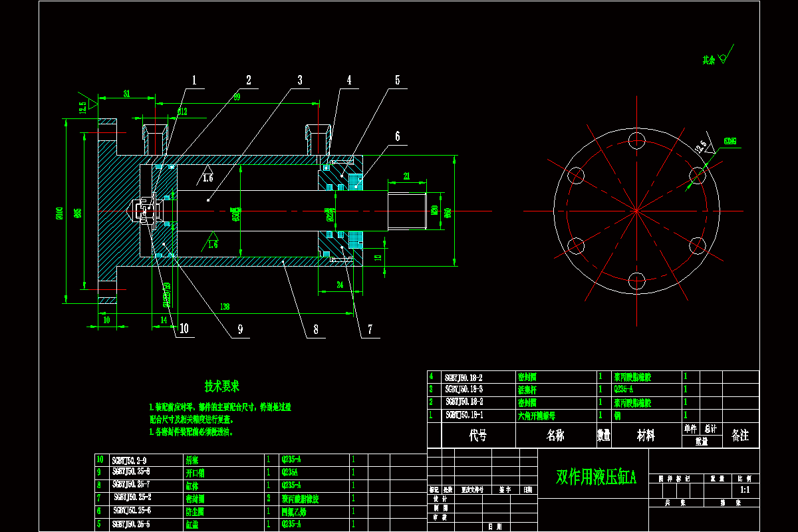The image size is (798, 532).
Task: Click the 数量 column header
Action: click(x=604, y=436)
